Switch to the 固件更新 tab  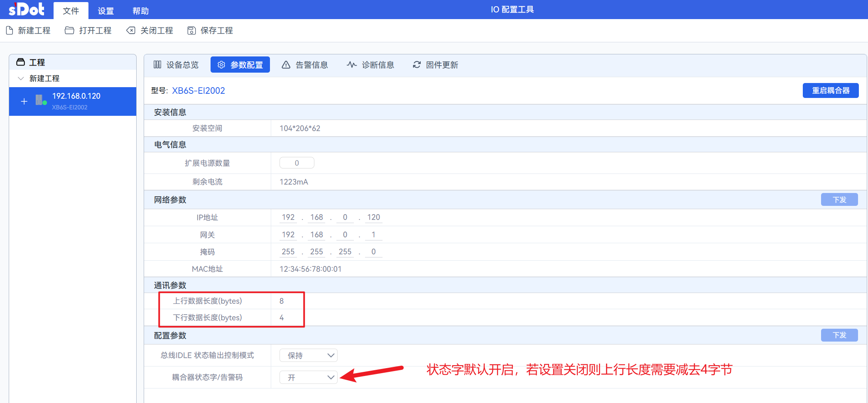(x=436, y=65)
